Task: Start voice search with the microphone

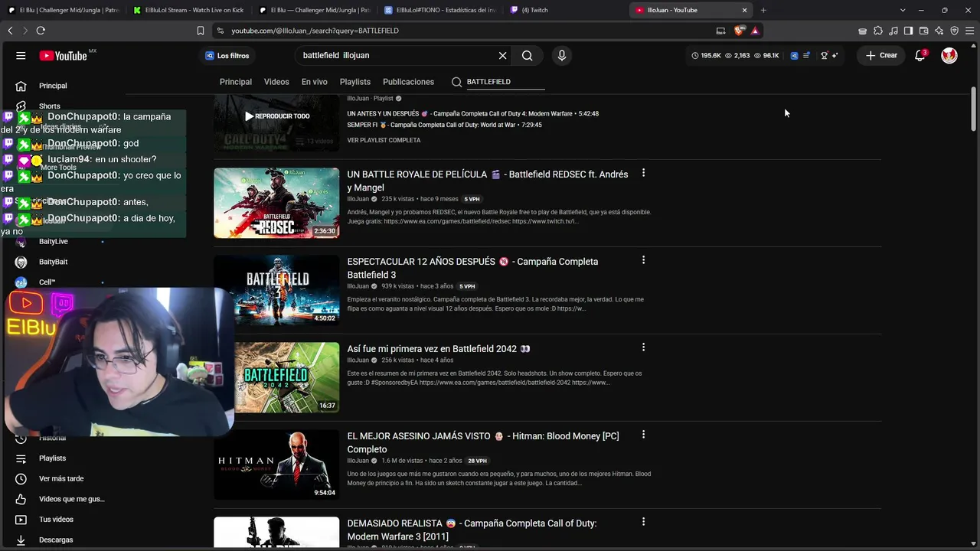Action: (562, 56)
